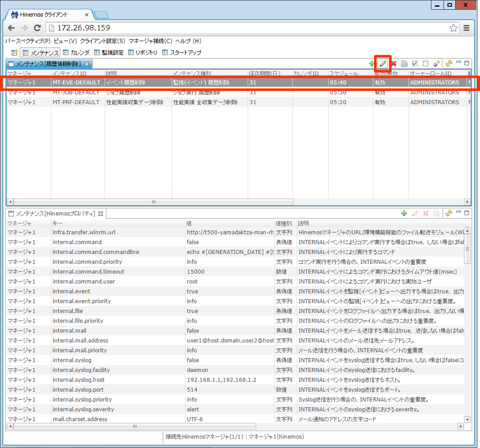Click the empty-box disable icon in the 履歴情報削除 toolbar

pos(426,64)
